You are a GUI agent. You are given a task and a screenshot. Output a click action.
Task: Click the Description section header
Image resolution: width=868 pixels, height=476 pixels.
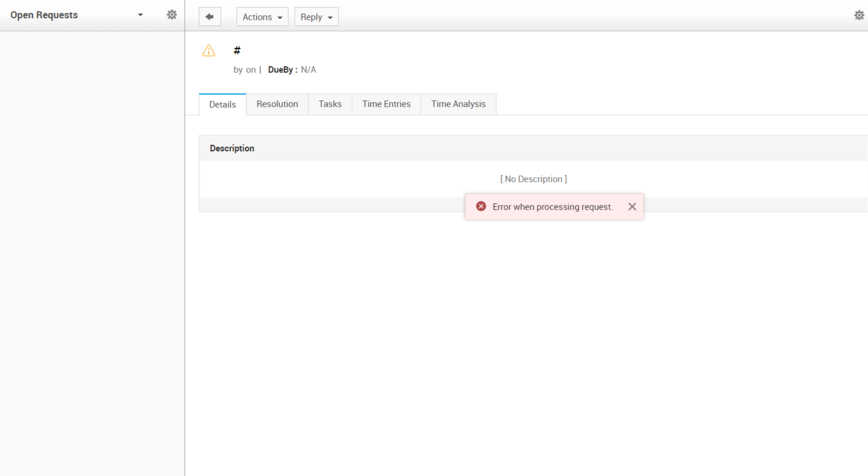tap(232, 148)
